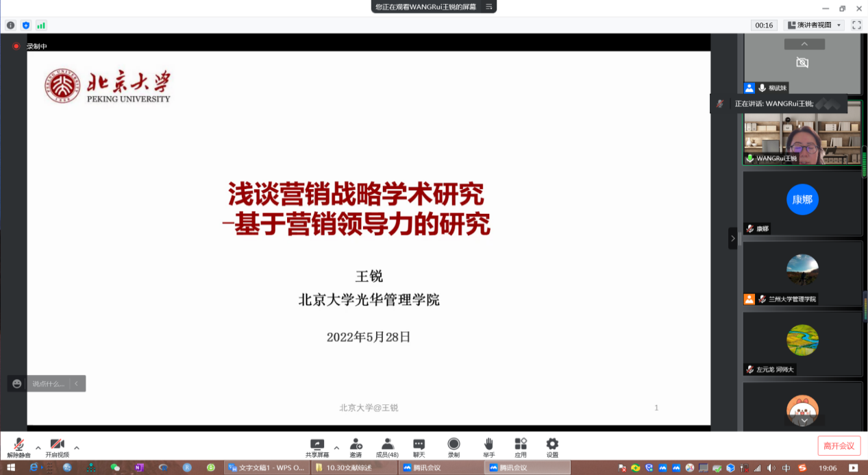Open the 邀请 invite icon
This screenshot has height=475, width=868.
tap(356, 447)
